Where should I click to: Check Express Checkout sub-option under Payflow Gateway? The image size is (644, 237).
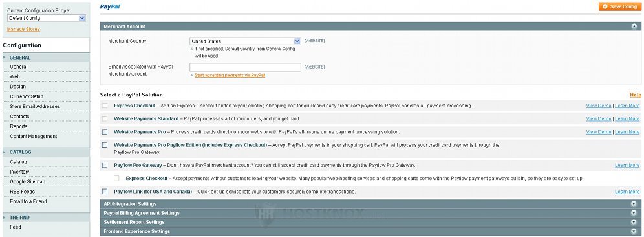tap(116, 179)
